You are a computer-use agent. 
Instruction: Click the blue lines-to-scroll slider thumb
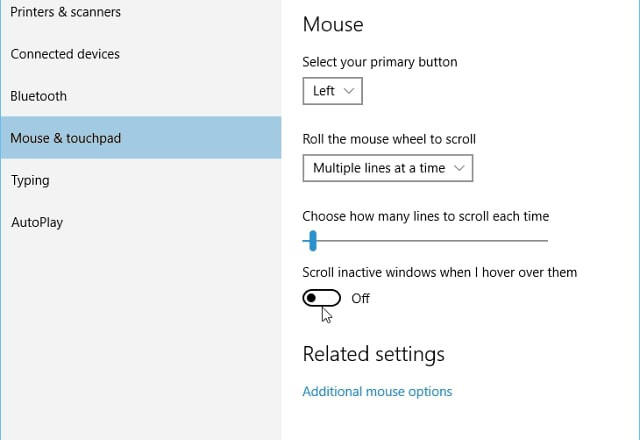(313, 241)
